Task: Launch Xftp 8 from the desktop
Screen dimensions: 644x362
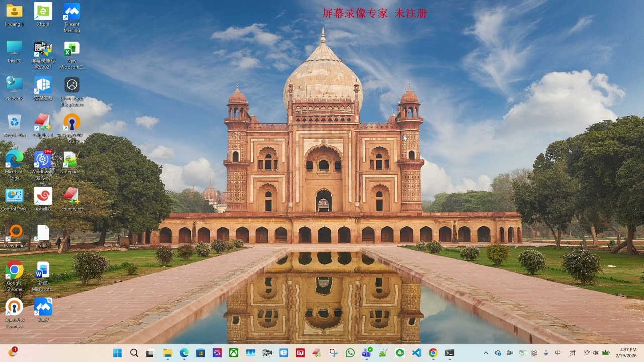Action: [43, 14]
